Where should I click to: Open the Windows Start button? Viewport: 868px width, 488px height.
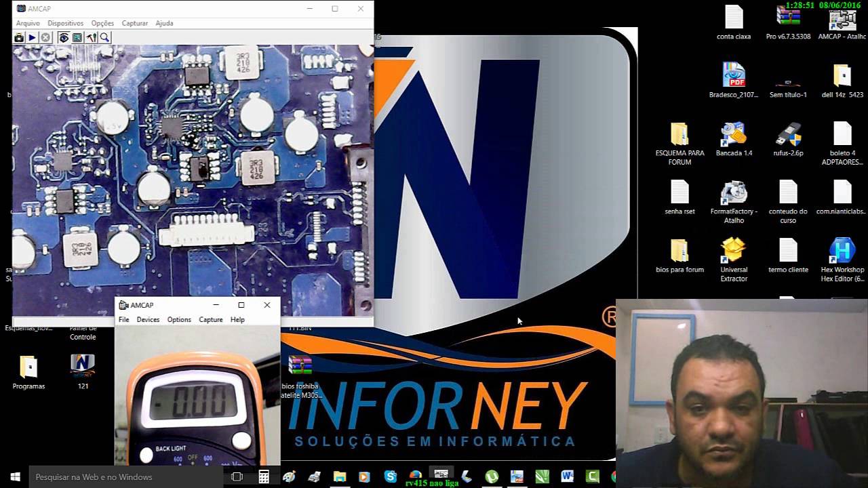15,476
